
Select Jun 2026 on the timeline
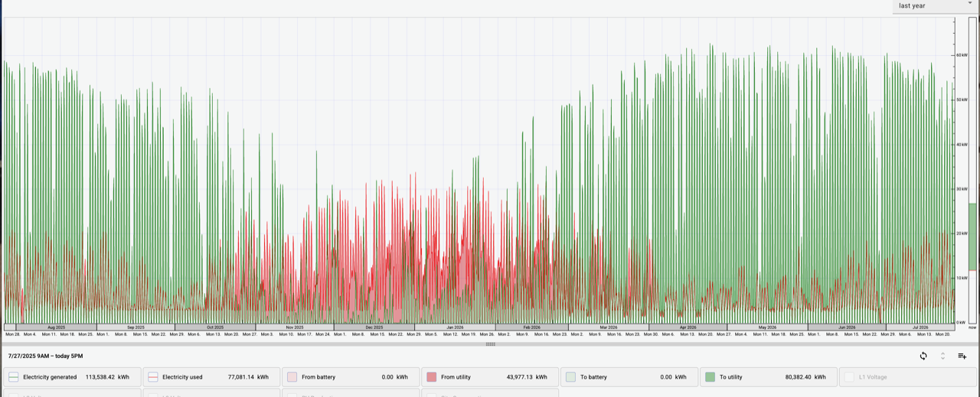tap(847, 327)
